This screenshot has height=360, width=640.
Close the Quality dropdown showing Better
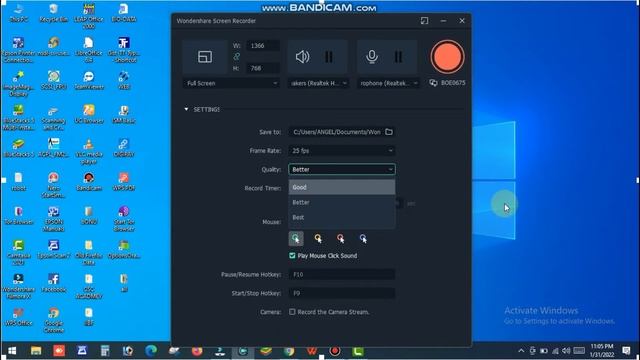tap(342, 169)
